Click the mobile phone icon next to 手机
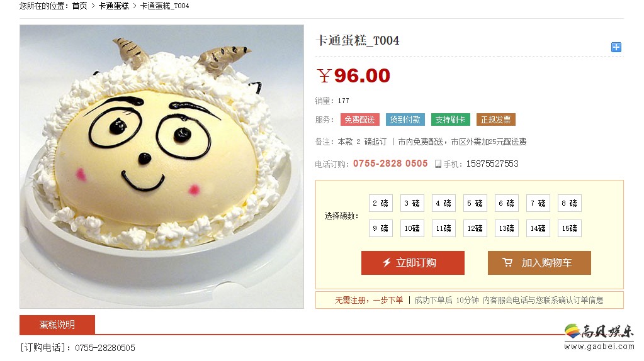Viewport: 644px width, 361px height. coord(438,164)
